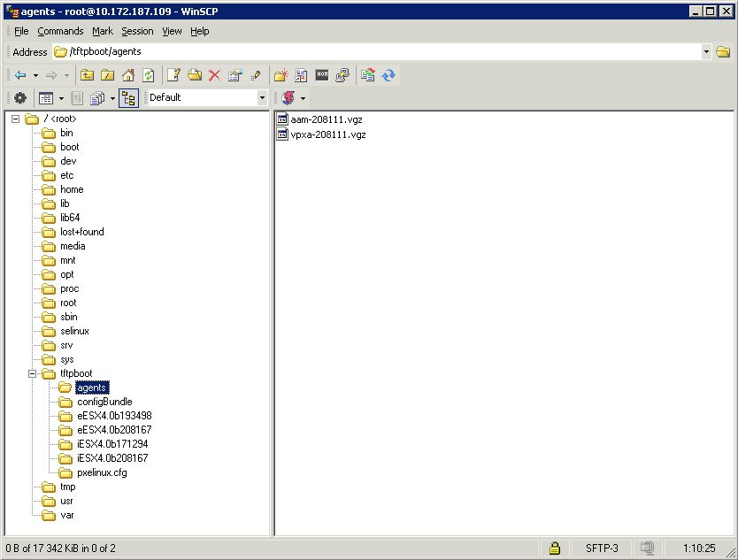Open the queue options dropdown arrow
Viewport: 738px width, 560px height.
coord(112,98)
